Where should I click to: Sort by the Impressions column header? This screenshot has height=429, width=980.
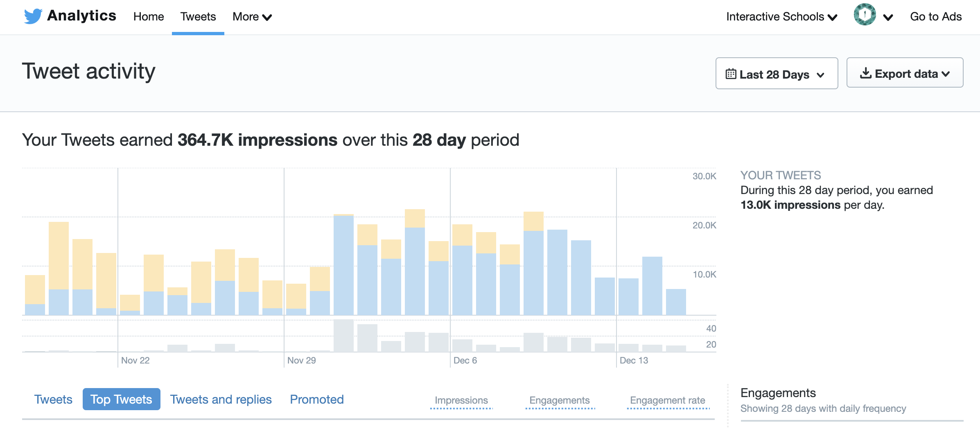point(461,400)
